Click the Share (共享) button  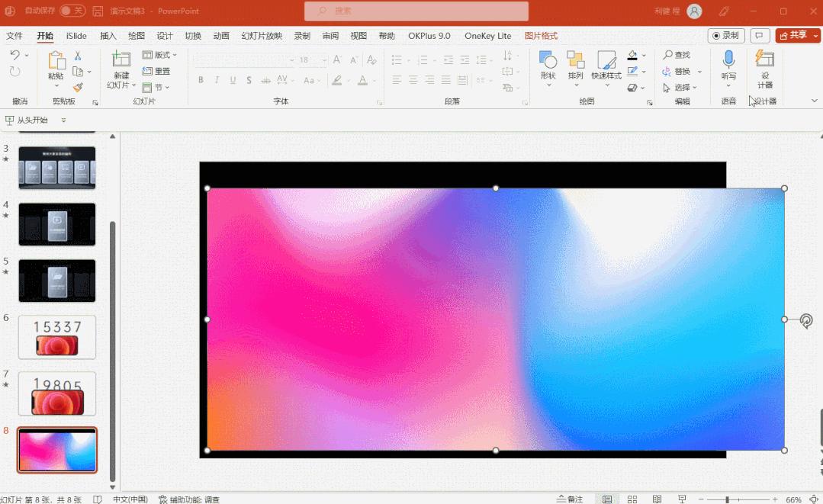tap(798, 36)
